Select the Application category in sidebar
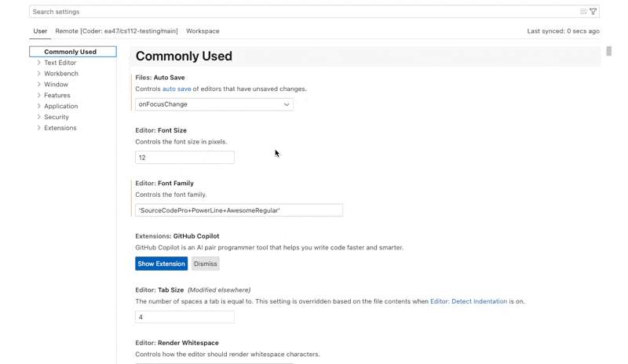This screenshot has height=364, width=628. 60,107
